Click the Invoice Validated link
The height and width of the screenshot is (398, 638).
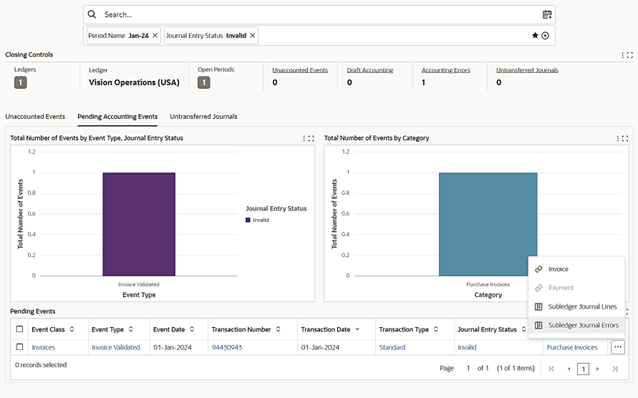tap(116, 347)
